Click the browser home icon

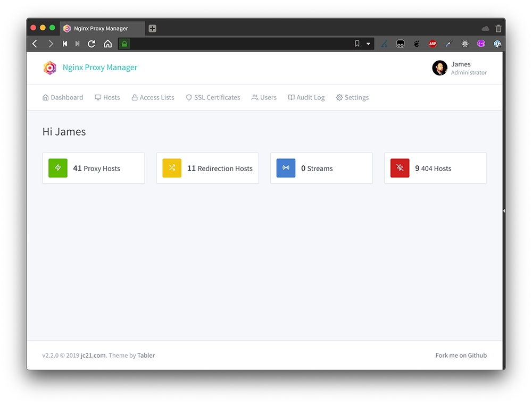click(x=107, y=44)
